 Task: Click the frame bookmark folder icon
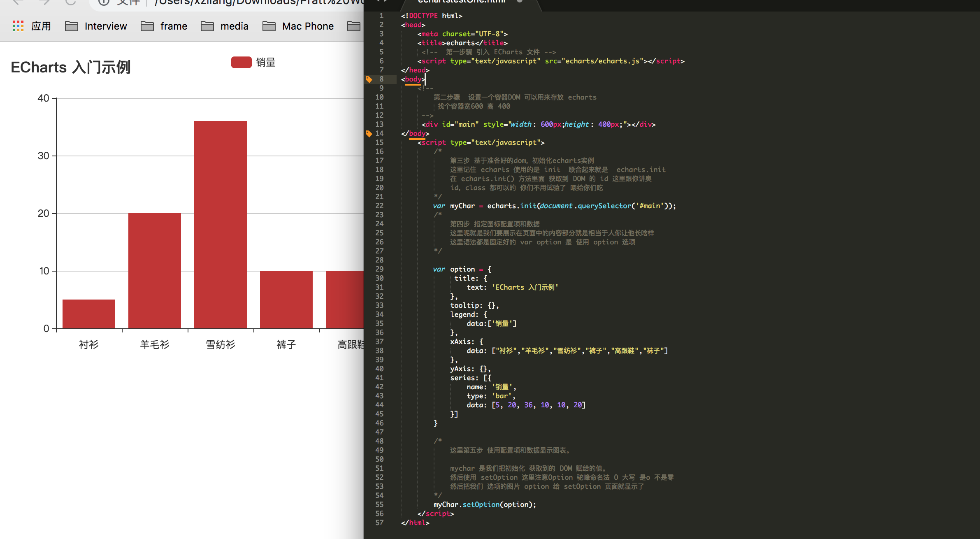click(x=147, y=26)
